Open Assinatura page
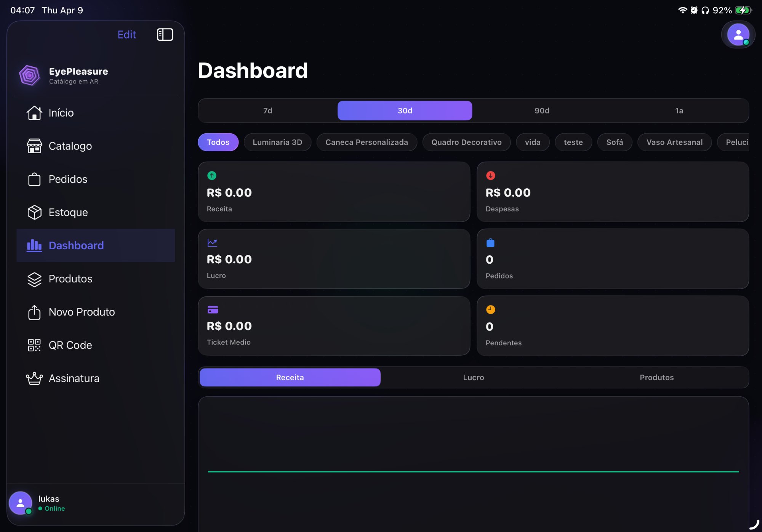 (96, 378)
